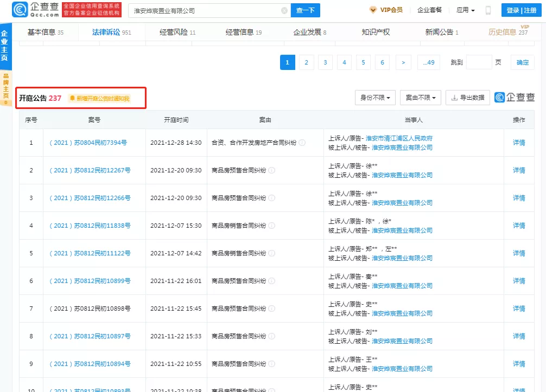Click 详情 for case row 1
Image resolution: width=546 pixels, height=392 pixels.
click(x=519, y=143)
